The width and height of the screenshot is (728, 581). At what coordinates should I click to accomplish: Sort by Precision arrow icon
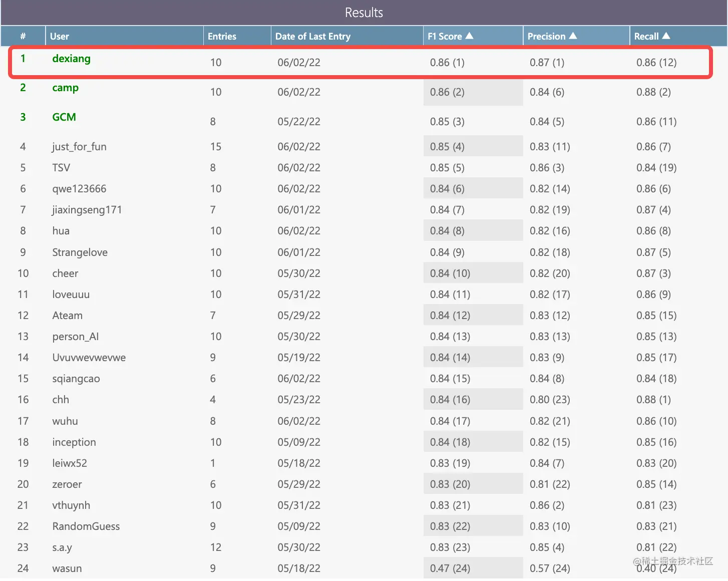click(x=573, y=36)
